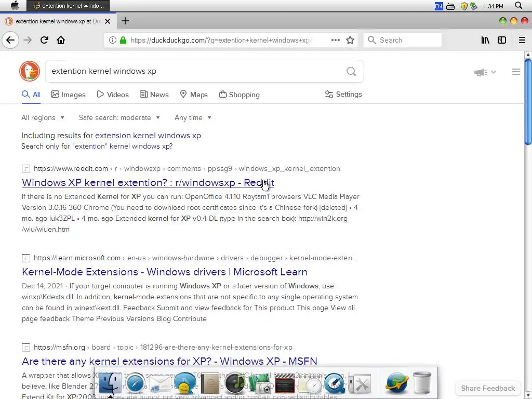Open DuckDuckGo search Settings
This screenshot has width=532, height=399.
(x=343, y=95)
